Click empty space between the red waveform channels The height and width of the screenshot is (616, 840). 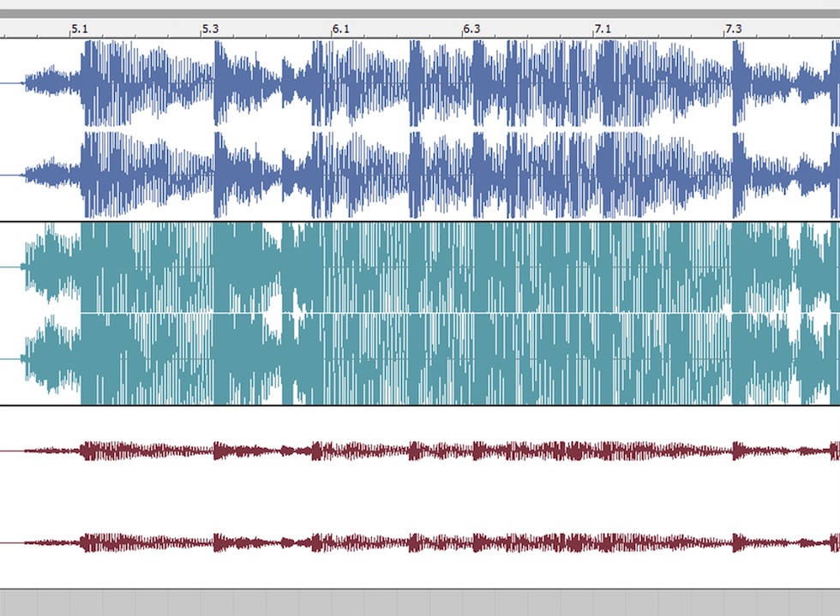point(420,497)
